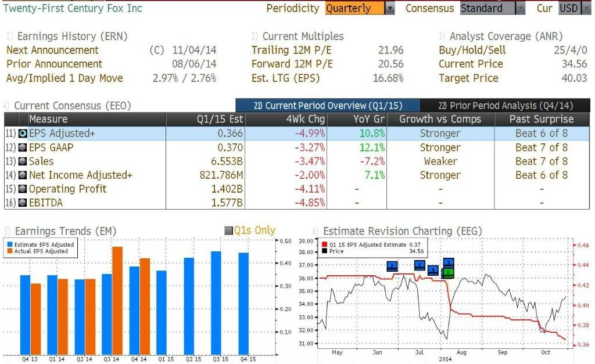Click the orange Q3 14 actual EPS bar
The width and height of the screenshot is (595, 364).
117,301
